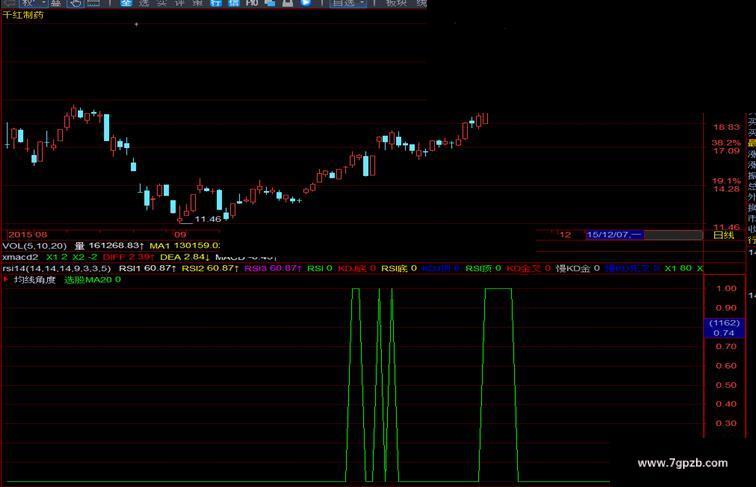Image resolution: width=756 pixels, height=487 pixels.
Task: Click the DIFF 2.39 value
Action: coord(128,257)
